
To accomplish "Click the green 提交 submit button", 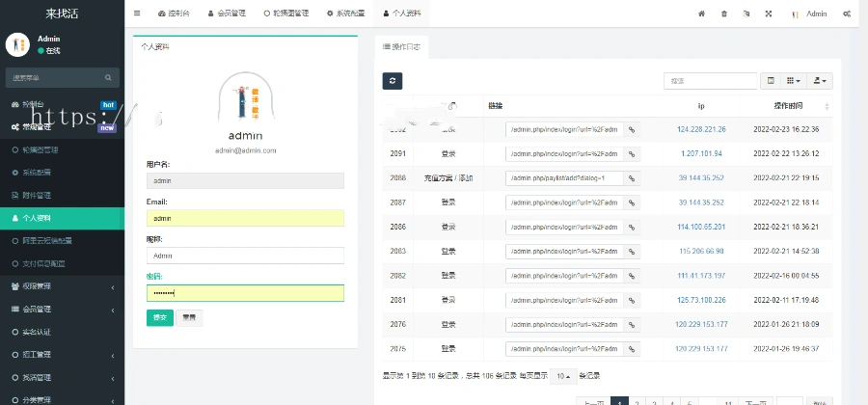I will tap(159, 316).
